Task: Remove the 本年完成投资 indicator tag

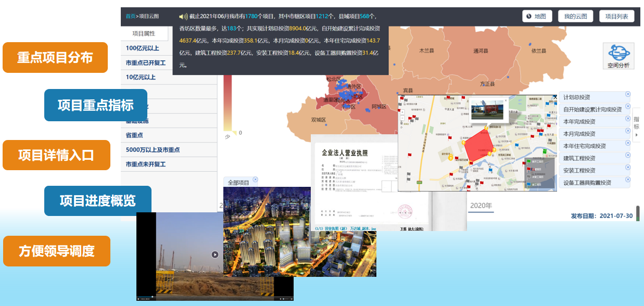Action: point(627,119)
